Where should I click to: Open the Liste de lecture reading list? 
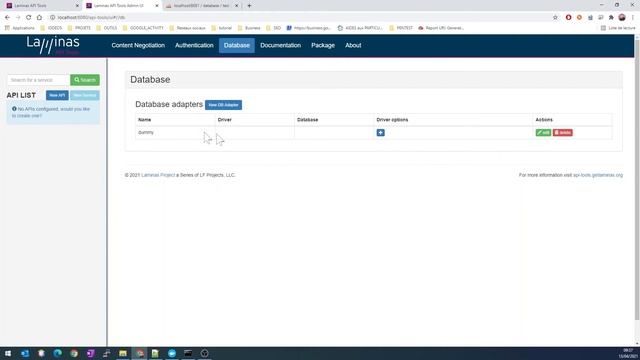(x=618, y=28)
